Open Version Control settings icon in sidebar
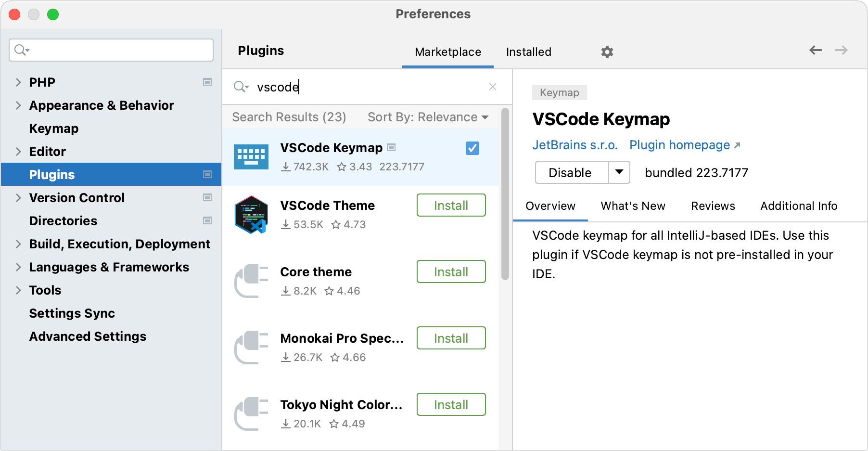The height and width of the screenshot is (451, 868). (x=207, y=197)
